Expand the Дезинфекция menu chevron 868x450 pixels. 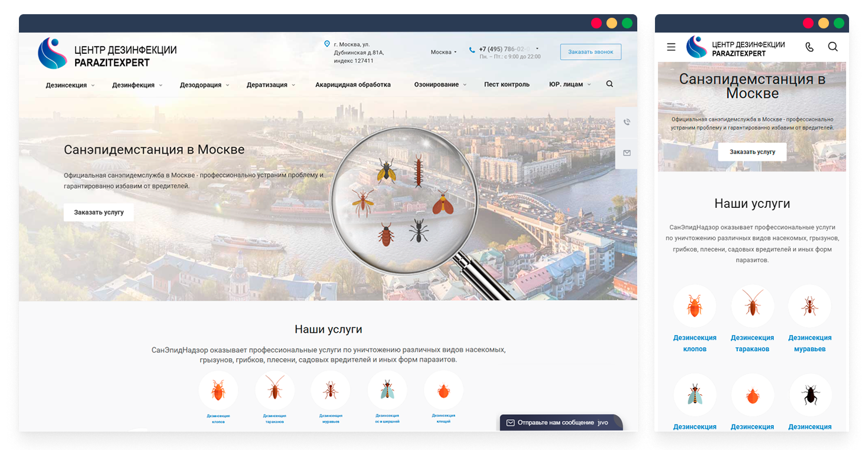[x=160, y=85]
